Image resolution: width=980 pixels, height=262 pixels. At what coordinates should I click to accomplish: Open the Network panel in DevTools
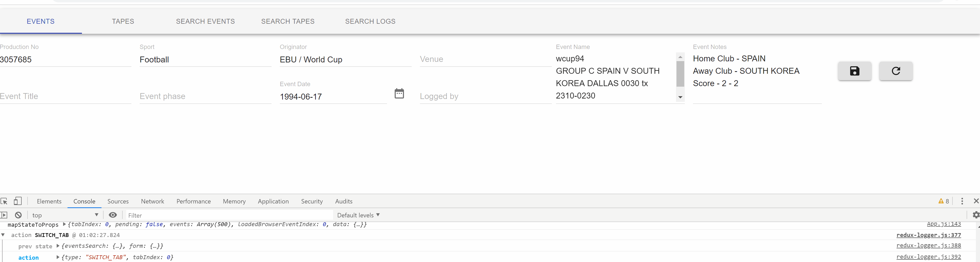(x=152, y=201)
